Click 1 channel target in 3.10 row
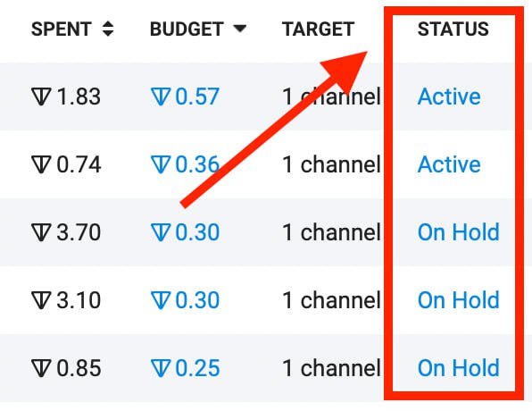This screenshot has width=532, height=411. [x=331, y=300]
